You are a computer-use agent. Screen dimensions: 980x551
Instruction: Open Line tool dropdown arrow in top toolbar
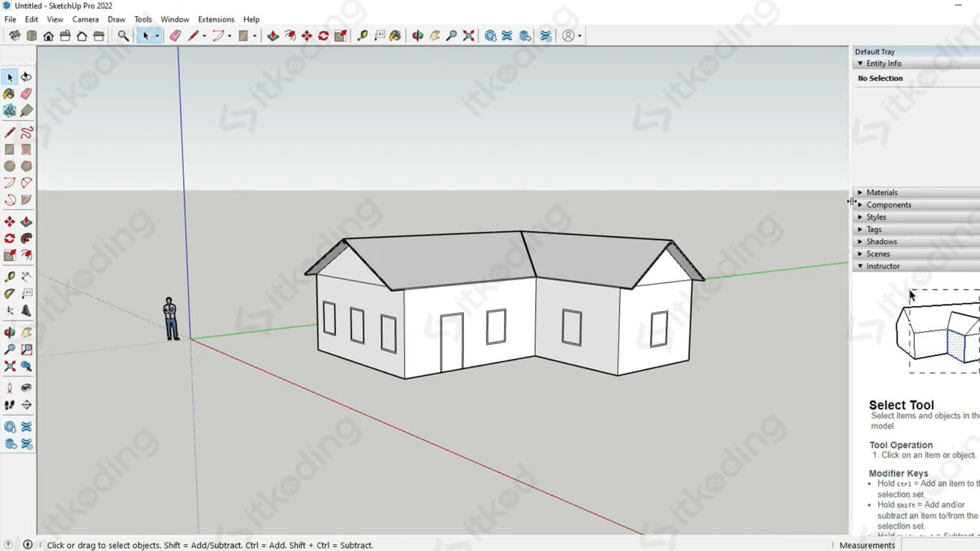204,36
